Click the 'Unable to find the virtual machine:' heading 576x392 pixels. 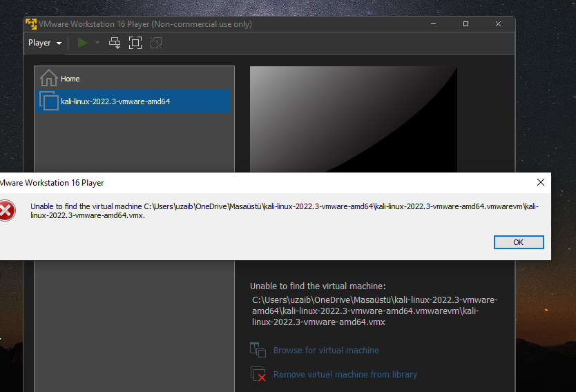click(318, 286)
